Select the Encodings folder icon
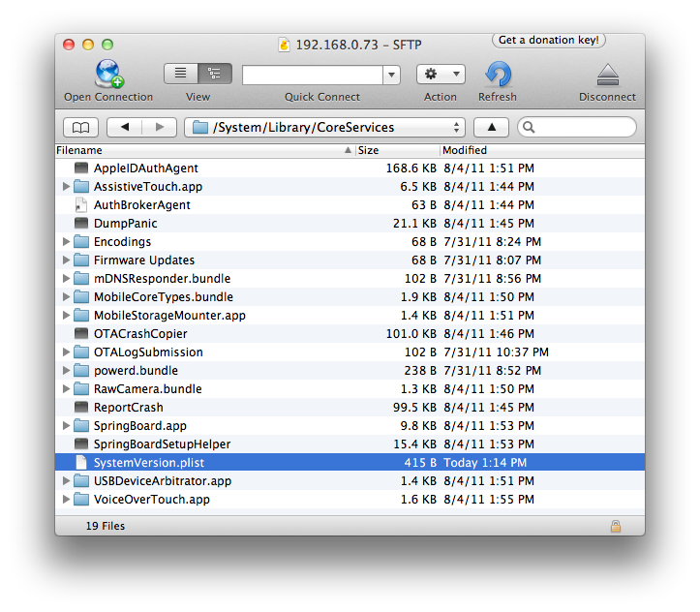This screenshot has width=700, height=612. (81, 241)
